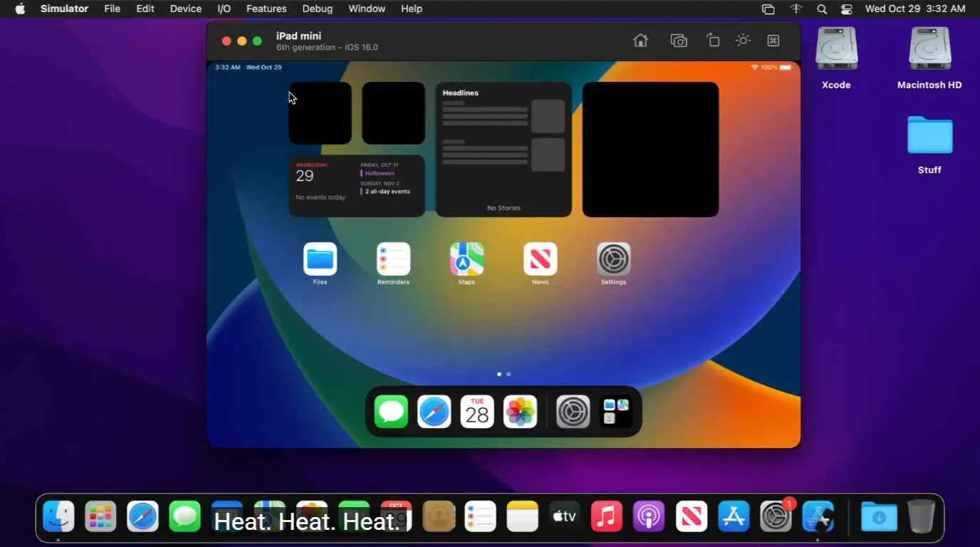Image resolution: width=980 pixels, height=547 pixels.
Task: Open the Help menu
Action: [x=412, y=9]
